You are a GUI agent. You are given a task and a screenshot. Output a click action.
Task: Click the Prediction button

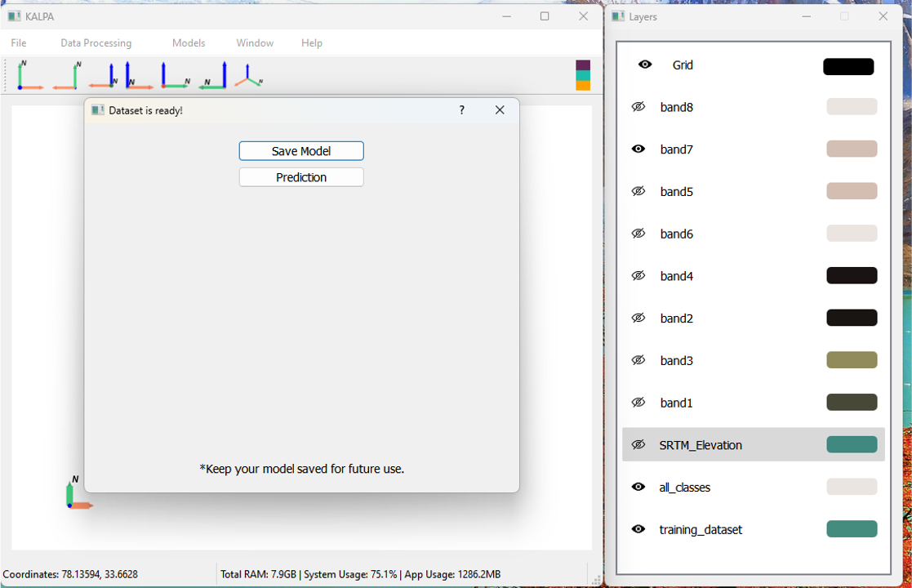(301, 177)
